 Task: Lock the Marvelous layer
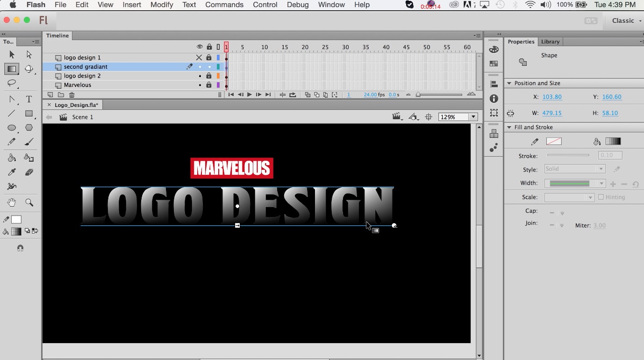[x=208, y=85]
